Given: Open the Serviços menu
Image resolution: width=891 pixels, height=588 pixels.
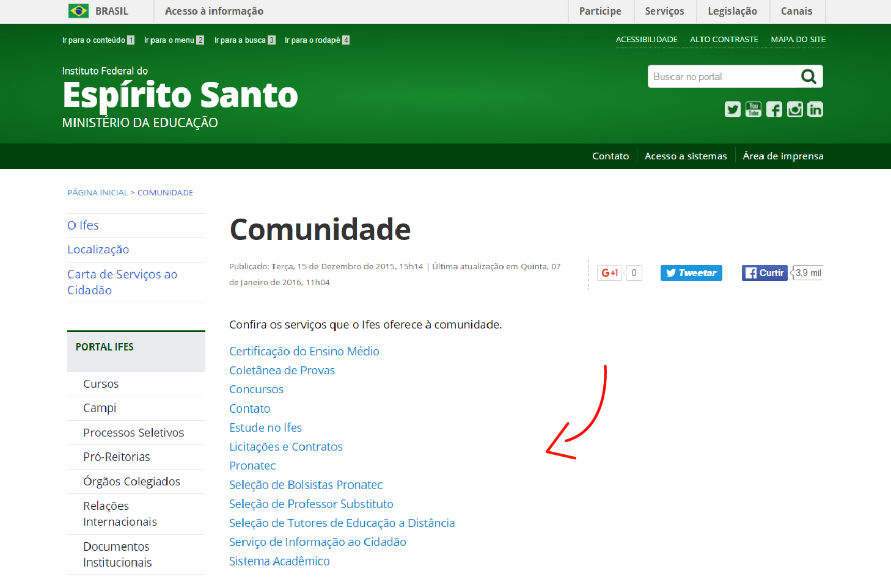Looking at the screenshot, I should click(664, 11).
